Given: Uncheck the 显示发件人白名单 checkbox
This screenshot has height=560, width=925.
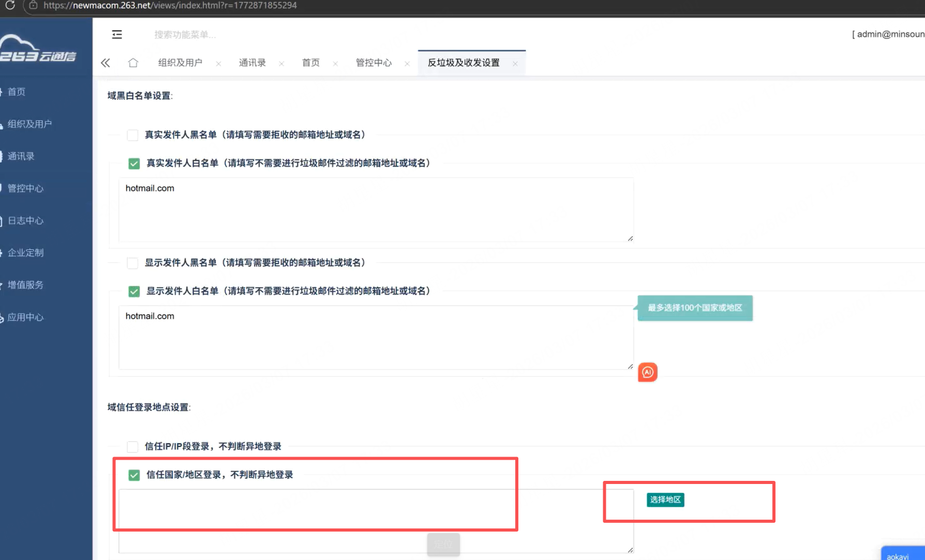Looking at the screenshot, I should click(x=134, y=292).
